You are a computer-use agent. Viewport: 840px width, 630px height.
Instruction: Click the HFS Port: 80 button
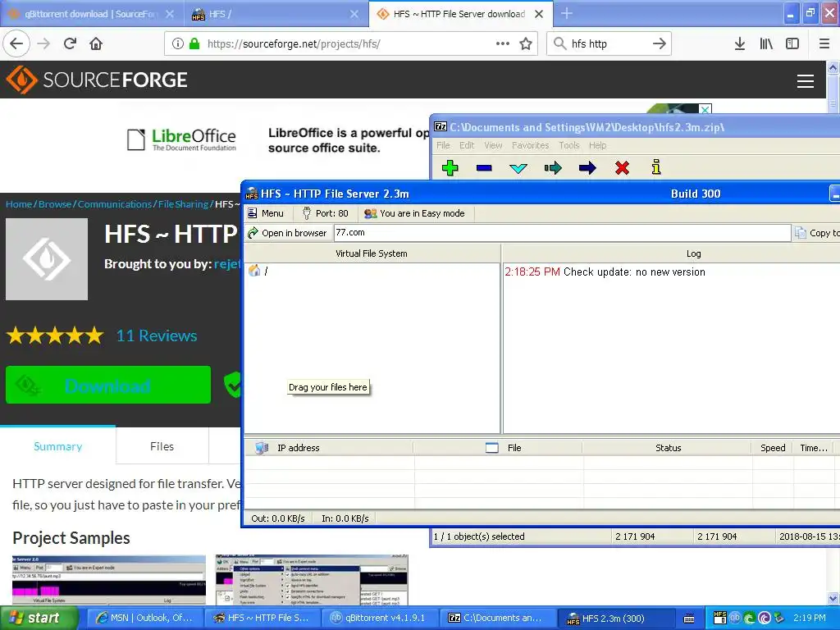pyautogui.click(x=325, y=213)
